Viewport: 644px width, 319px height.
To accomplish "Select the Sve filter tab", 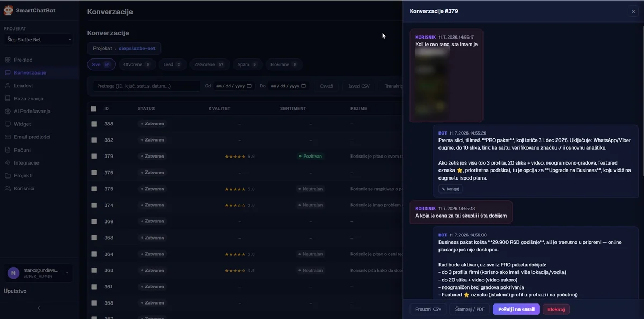I will 101,64.
